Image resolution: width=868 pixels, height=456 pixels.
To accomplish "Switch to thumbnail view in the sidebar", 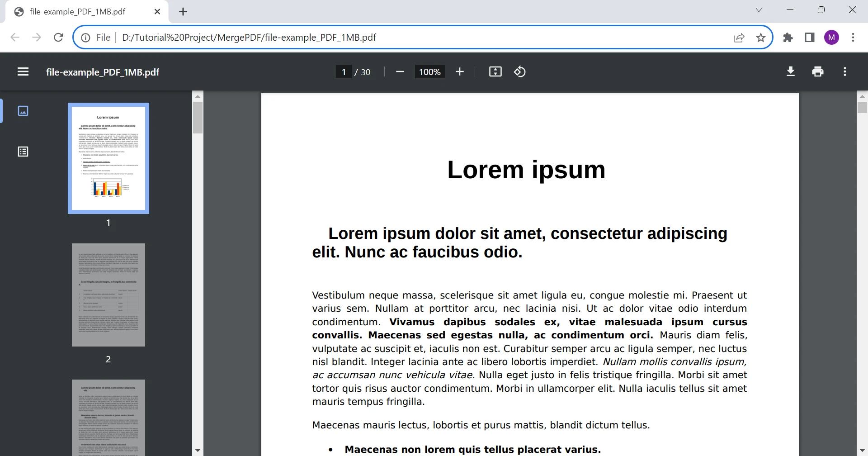I will (23, 111).
